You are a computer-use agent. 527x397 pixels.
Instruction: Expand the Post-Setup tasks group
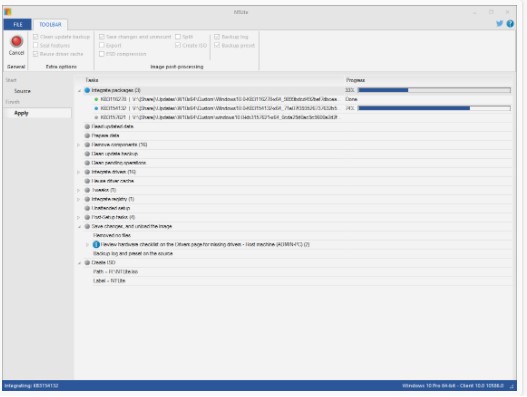[x=79, y=217]
